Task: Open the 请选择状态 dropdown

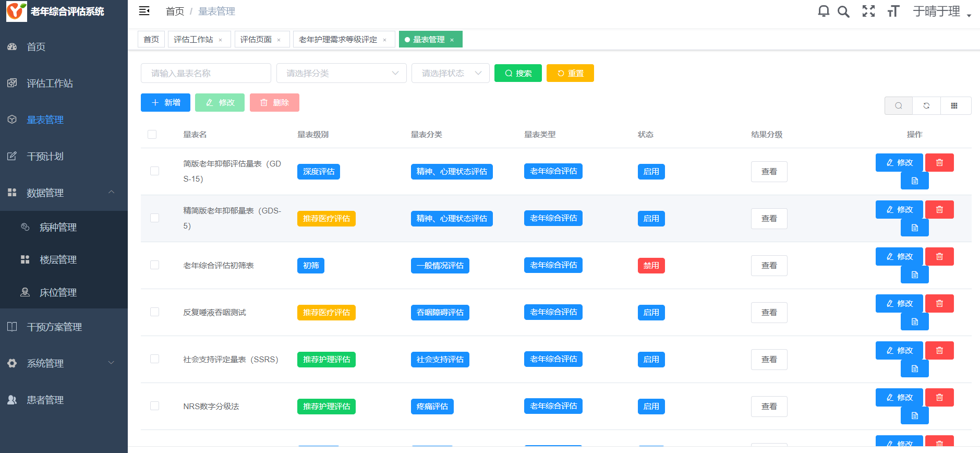Action: click(x=450, y=73)
